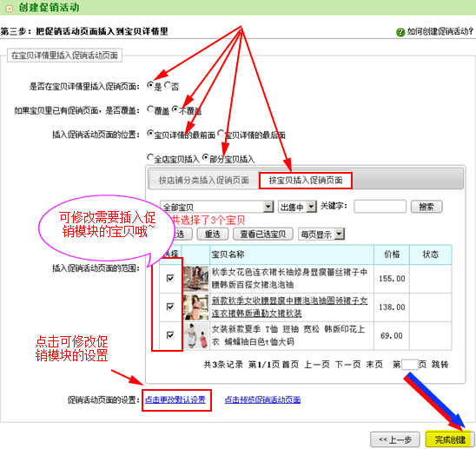Uncheck the 155.00 dress item checkbox

(x=170, y=278)
